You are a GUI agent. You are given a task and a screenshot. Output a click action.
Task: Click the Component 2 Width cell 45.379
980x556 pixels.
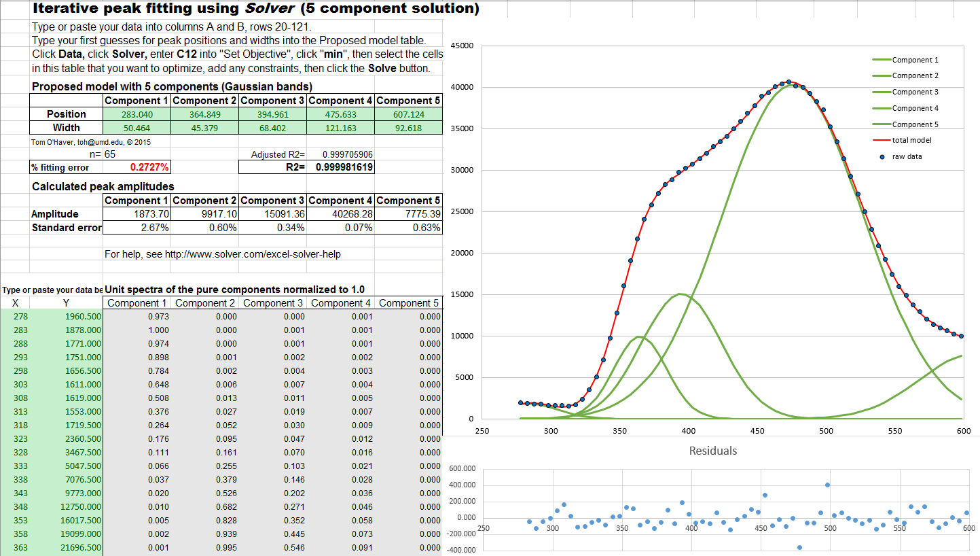point(204,128)
